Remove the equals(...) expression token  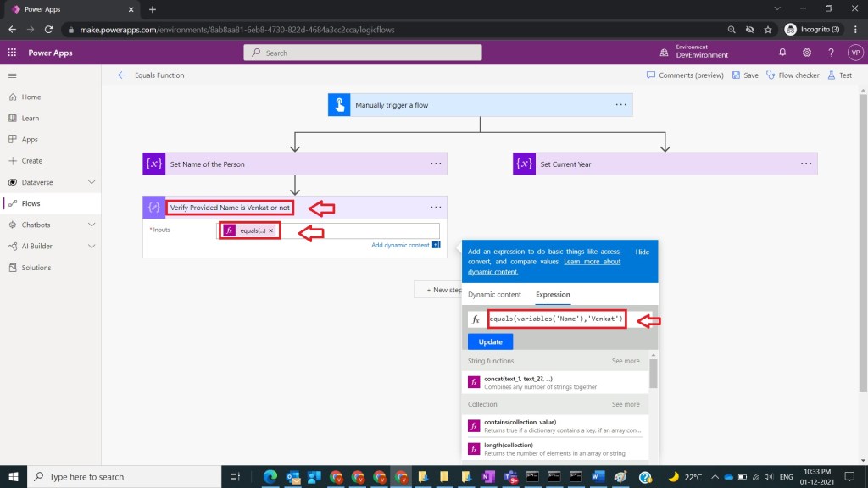[271, 230]
